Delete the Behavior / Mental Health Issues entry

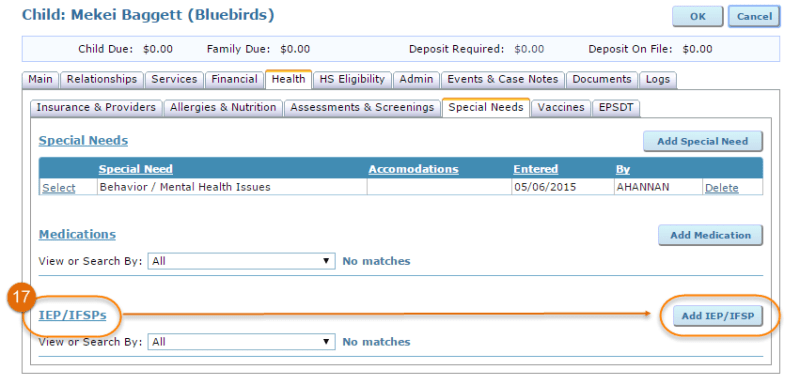pos(721,188)
